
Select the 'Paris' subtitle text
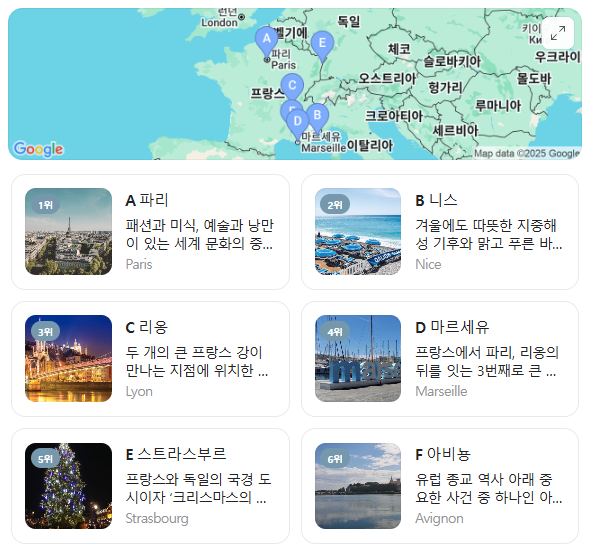139,264
